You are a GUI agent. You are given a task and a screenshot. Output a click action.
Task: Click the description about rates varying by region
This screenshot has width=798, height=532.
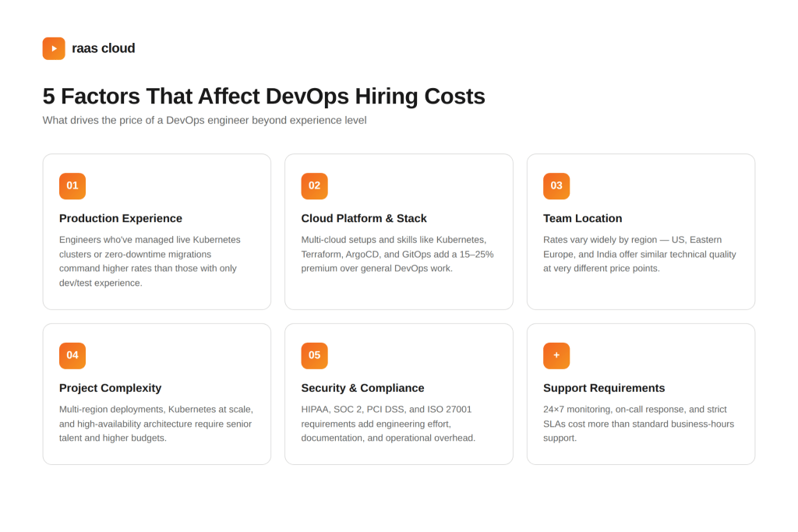(639, 254)
